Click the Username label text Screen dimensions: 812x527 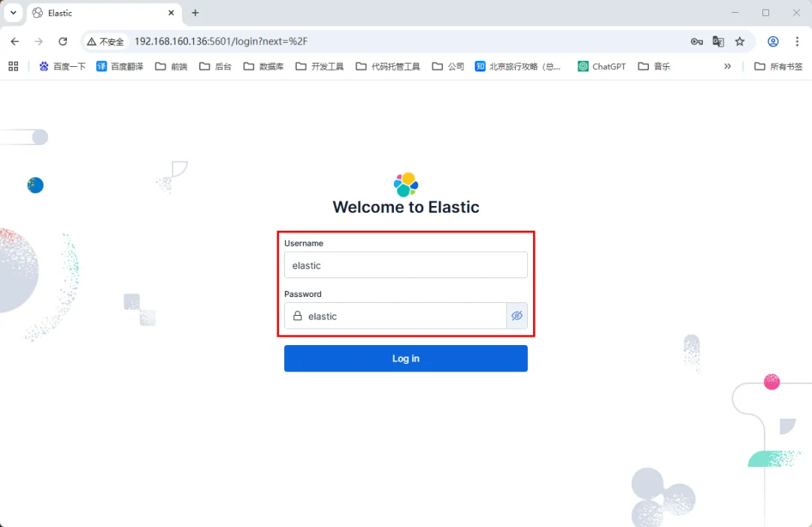tap(304, 244)
